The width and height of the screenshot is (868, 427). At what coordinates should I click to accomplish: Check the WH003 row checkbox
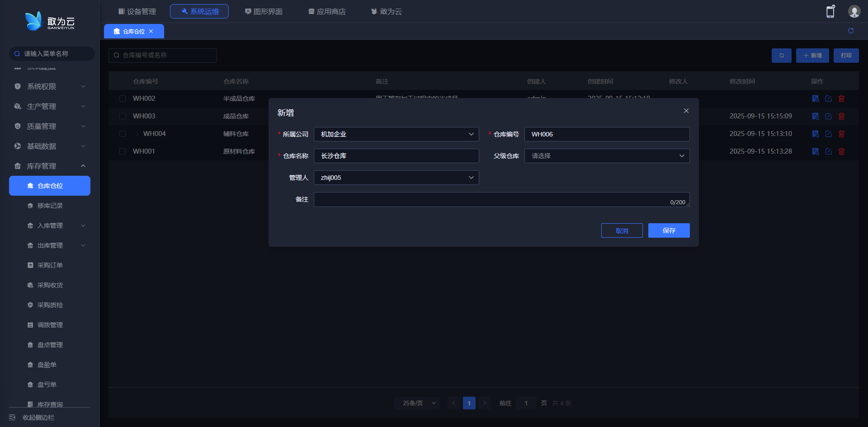point(123,116)
